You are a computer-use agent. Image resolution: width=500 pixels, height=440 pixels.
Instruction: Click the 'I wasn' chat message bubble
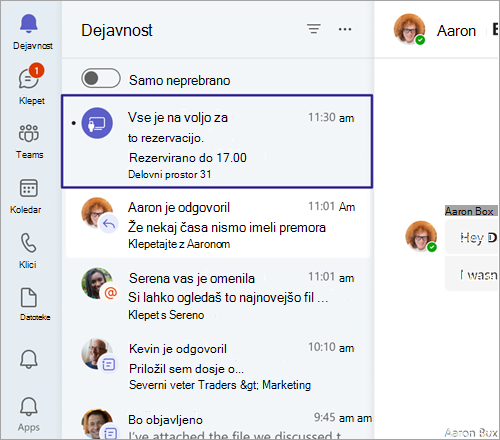click(x=471, y=274)
